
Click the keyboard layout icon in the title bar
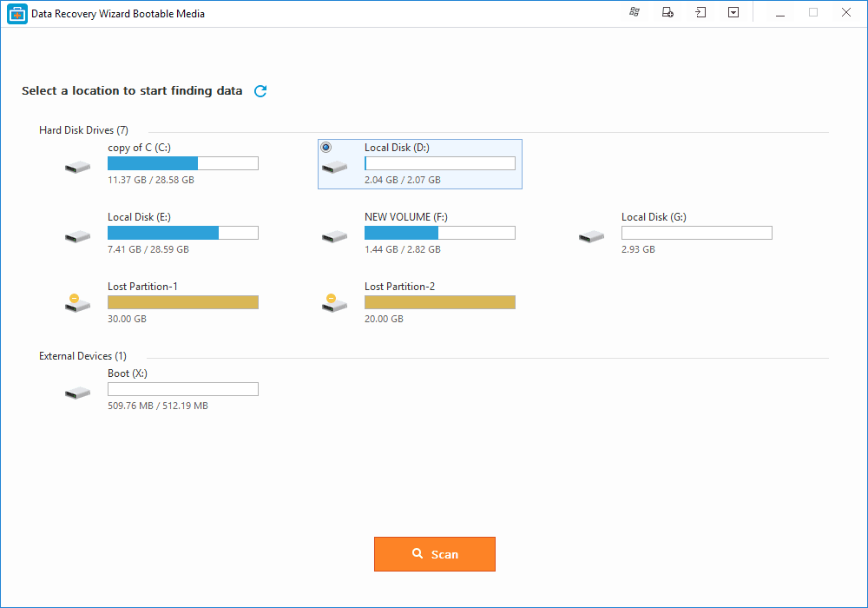tap(635, 12)
